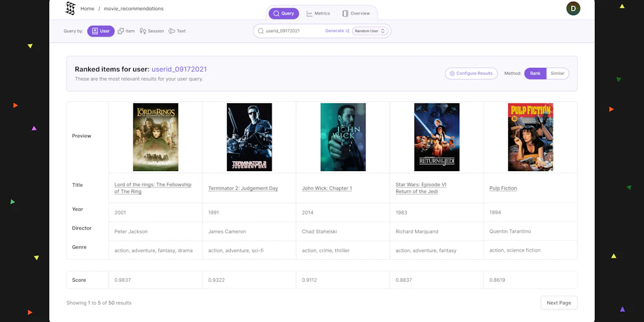Click score value 0.8619
Image resolution: width=644 pixels, height=322 pixels.
click(497, 280)
